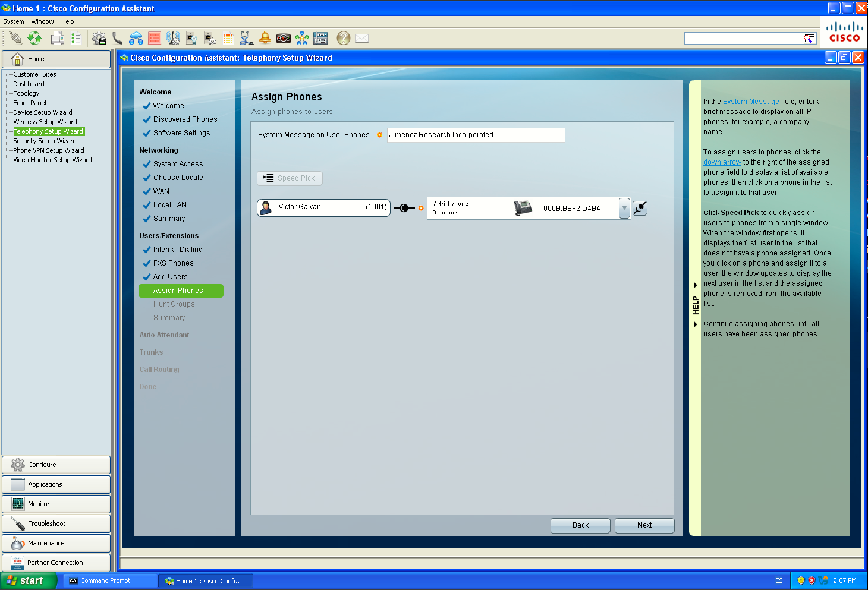Click the phone locate tool beside 000B.BEF2.D4B4
The image size is (868, 590).
point(640,208)
